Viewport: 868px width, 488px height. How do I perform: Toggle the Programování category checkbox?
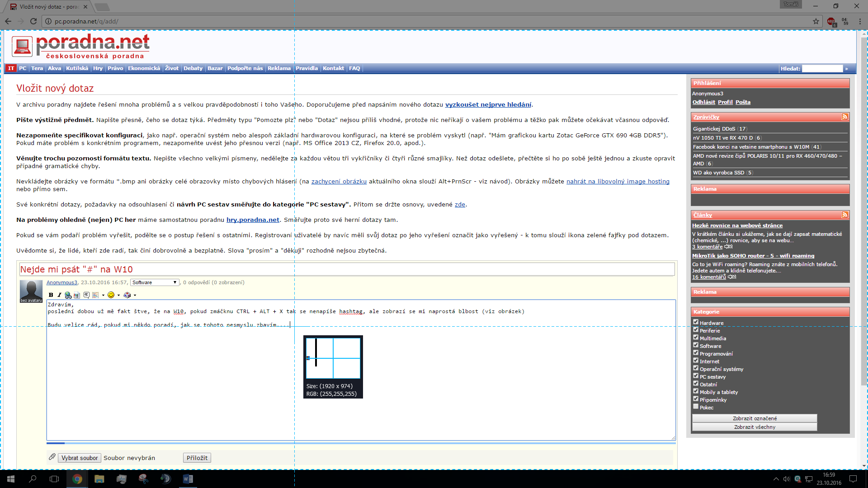pos(696,353)
